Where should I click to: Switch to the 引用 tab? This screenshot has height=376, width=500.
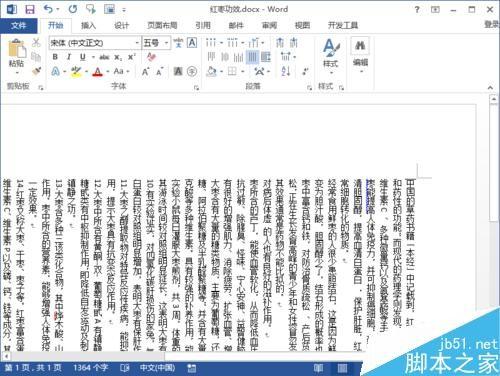click(x=203, y=25)
